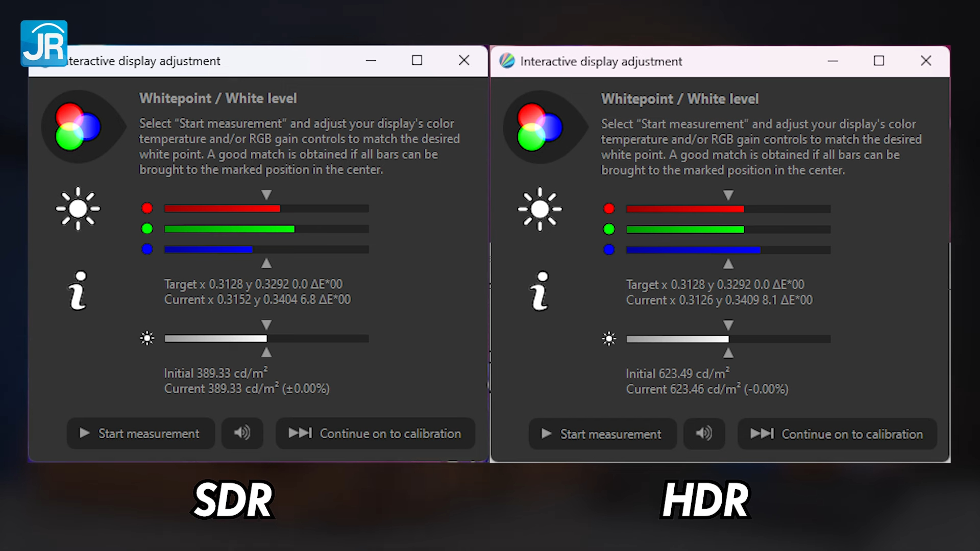
Task: Continue on to calibration in the SDR window
Action: point(375,433)
